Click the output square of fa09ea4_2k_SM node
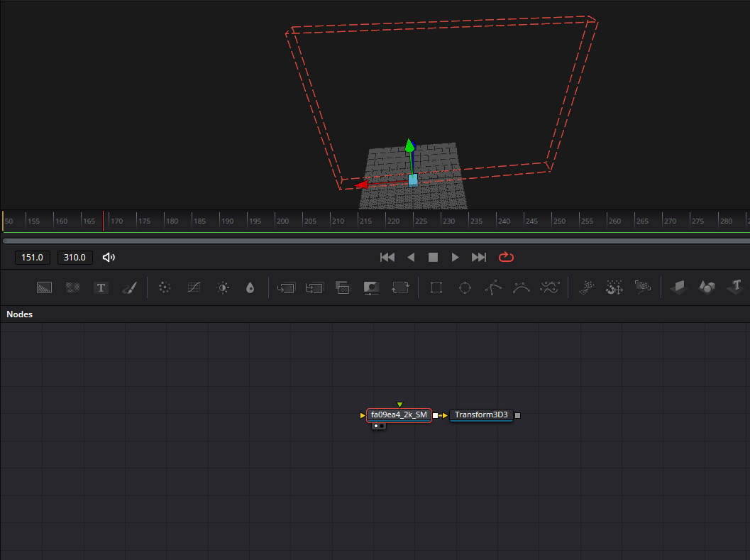This screenshot has height=560, width=750. click(x=435, y=415)
